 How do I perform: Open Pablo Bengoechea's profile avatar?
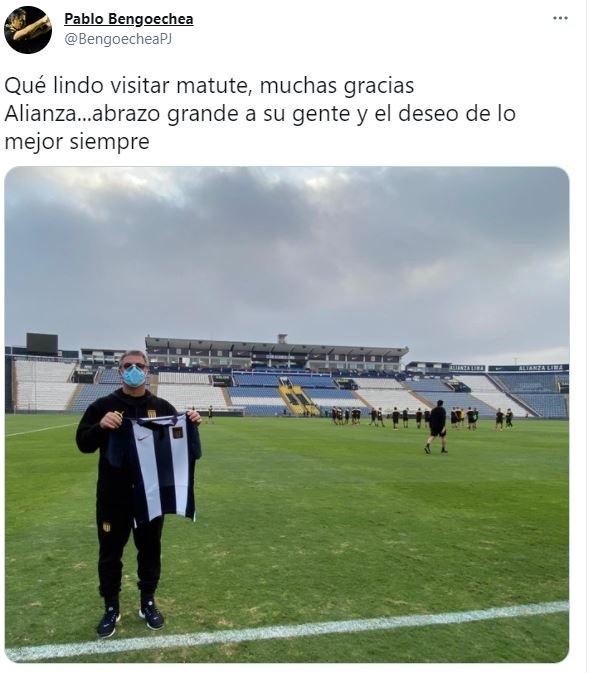coord(28,30)
